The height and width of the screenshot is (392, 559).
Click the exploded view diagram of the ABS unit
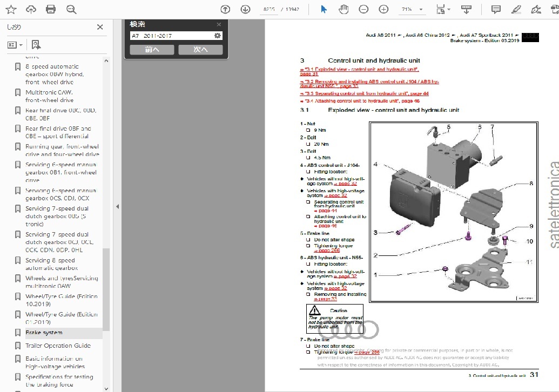click(x=454, y=212)
